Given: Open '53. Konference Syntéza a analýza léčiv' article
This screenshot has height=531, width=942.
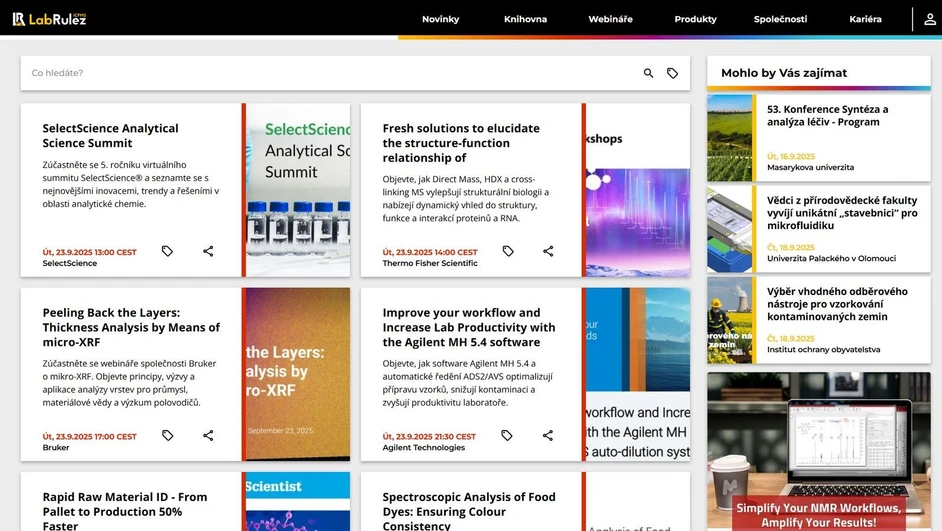Looking at the screenshot, I should (x=827, y=116).
